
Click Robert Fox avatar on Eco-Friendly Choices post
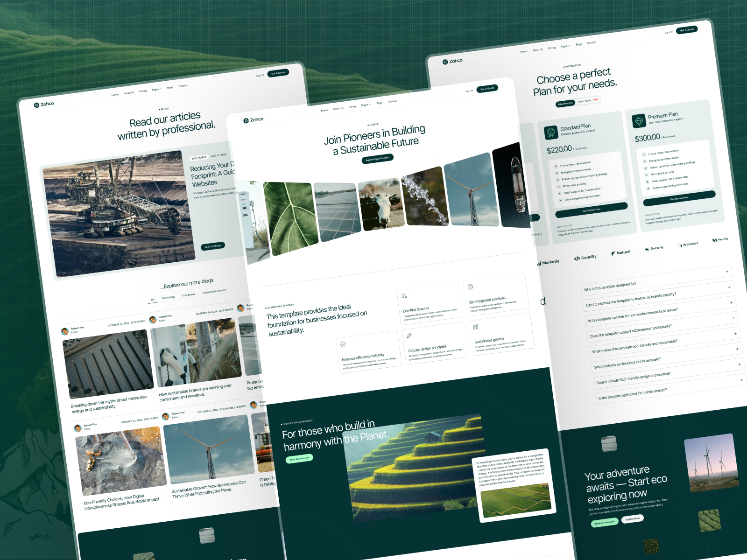[x=78, y=428]
